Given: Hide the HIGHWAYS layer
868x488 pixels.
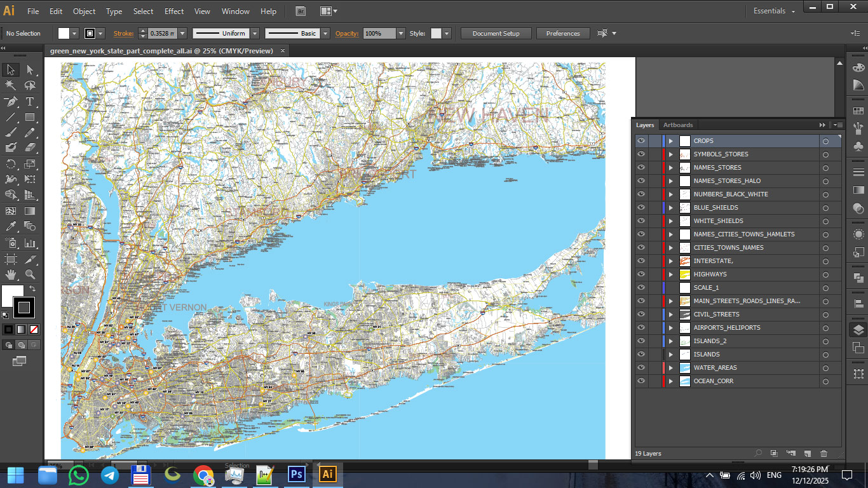Looking at the screenshot, I should (641, 274).
